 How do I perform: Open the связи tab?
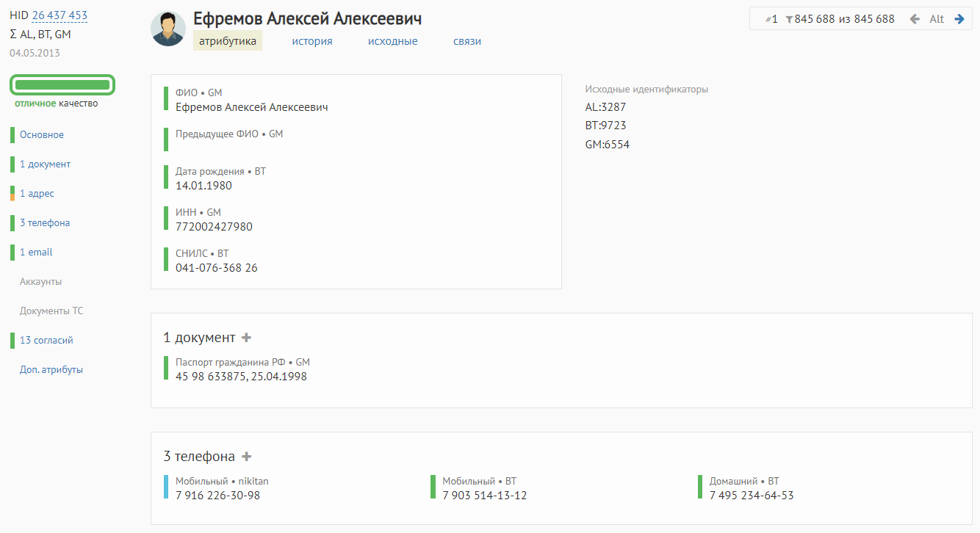[467, 41]
